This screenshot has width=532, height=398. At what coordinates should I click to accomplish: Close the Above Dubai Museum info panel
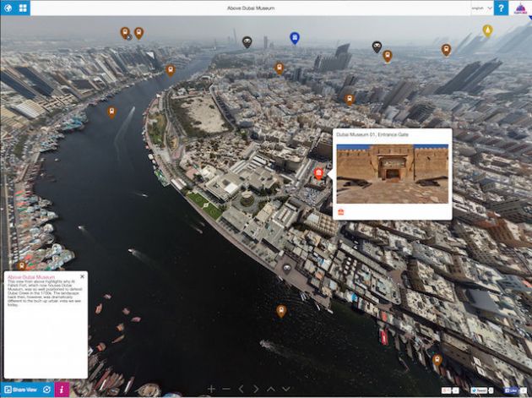coord(82,276)
